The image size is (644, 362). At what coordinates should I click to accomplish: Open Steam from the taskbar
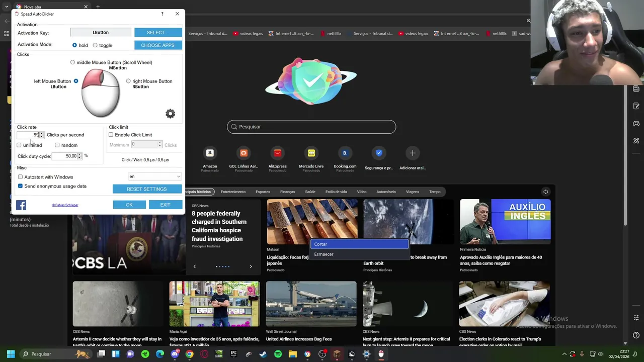263,354
